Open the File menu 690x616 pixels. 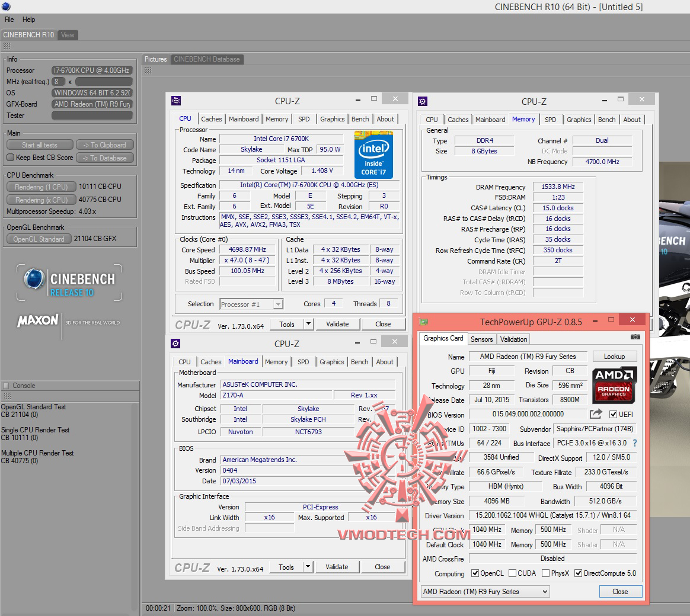pyautogui.click(x=9, y=20)
